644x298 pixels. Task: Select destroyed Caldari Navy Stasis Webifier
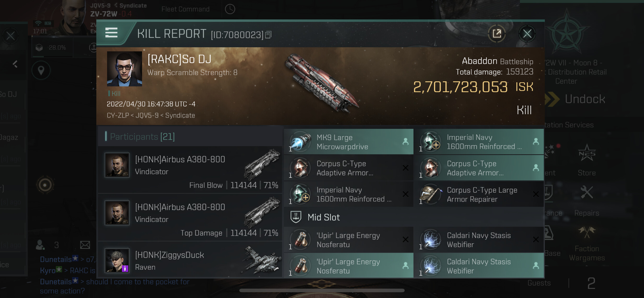(479, 240)
